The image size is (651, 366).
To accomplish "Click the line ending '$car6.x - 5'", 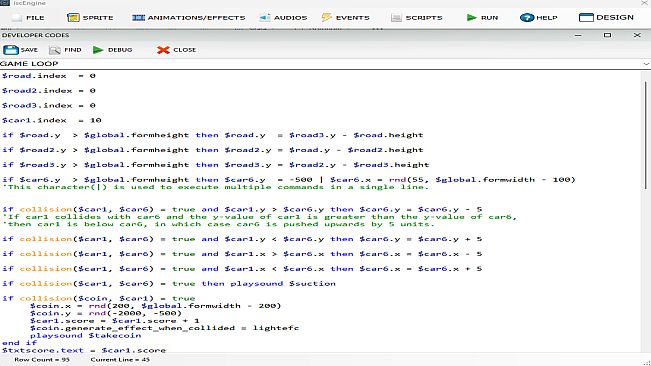I will pyautogui.click(x=242, y=254).
